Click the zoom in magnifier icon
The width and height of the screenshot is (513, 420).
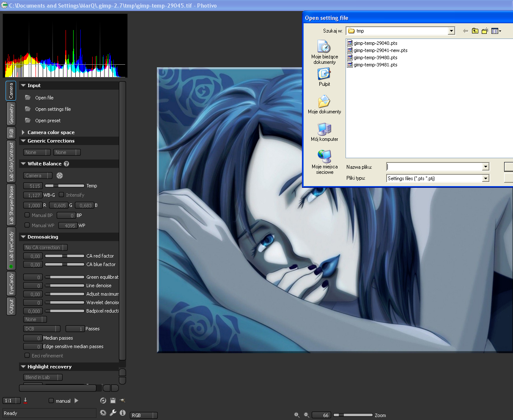tap(307, 415)
